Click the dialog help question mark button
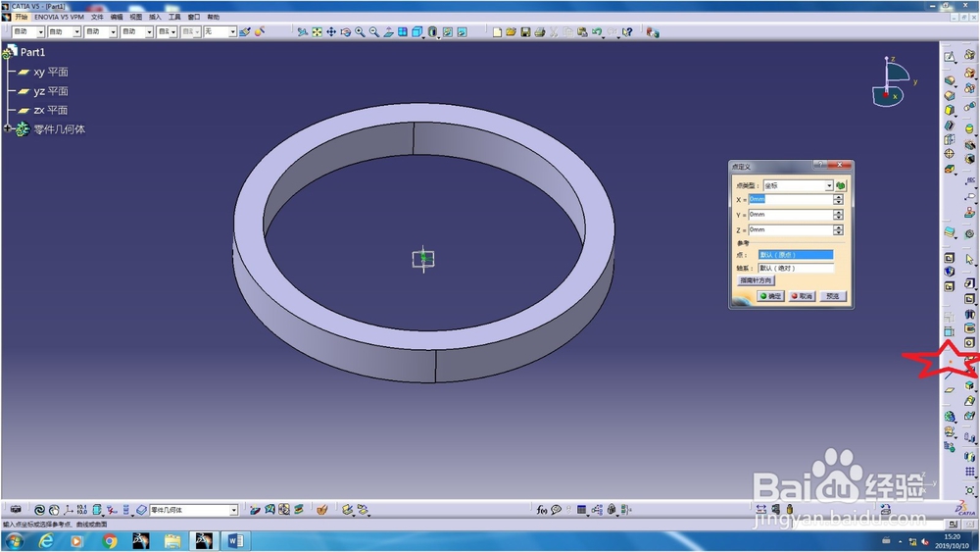The height and width of the screenshot is (552, 980). click(x=819, y=165)
